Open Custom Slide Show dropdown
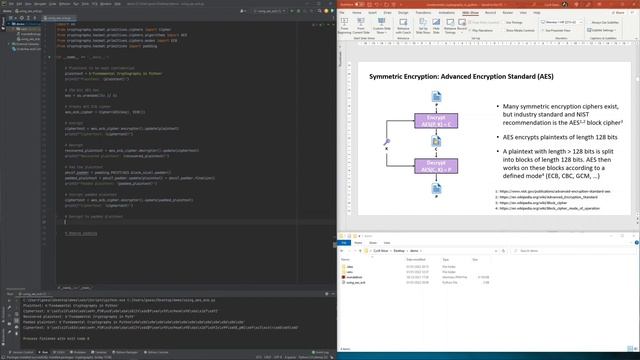 coord(382,25)
